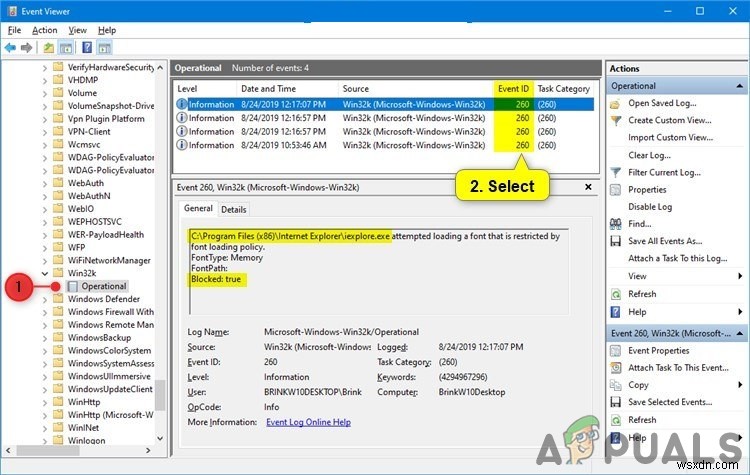
Task: Collapse the Operational actions section
Action: (x=739, y=86)
